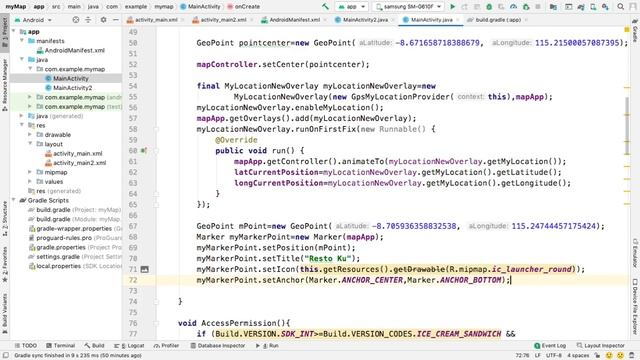The width and height of the screenshot is (640, 360).
Task: Open the Profile app speedometer icon
Action: click(x=513, y=7)
